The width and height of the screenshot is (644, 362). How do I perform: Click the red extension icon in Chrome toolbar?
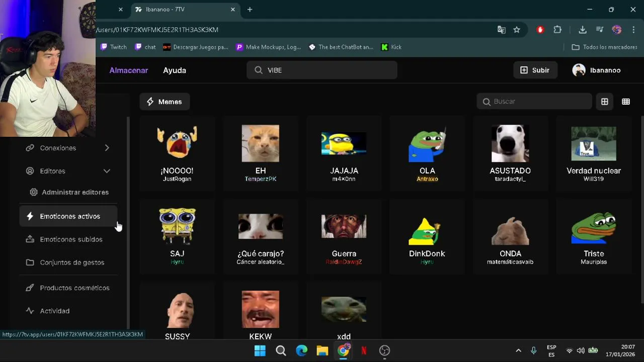[x=540, y=30]
